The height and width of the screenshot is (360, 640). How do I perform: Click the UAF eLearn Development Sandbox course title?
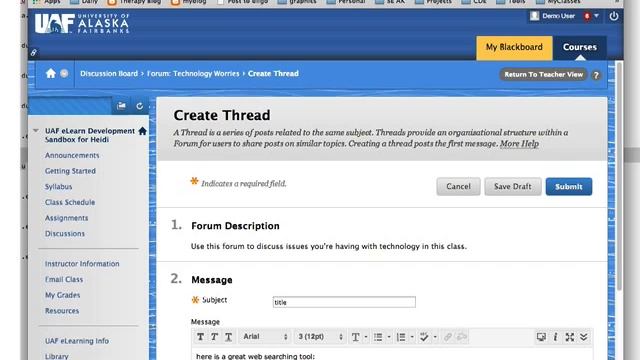(x=90, y=135)
